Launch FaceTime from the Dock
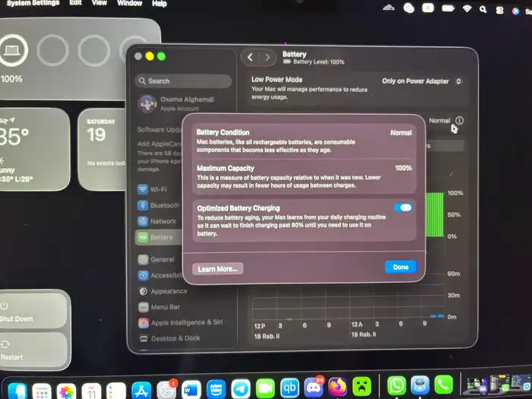The height and width of the screenshot is (399, 532). coord(265,388)
